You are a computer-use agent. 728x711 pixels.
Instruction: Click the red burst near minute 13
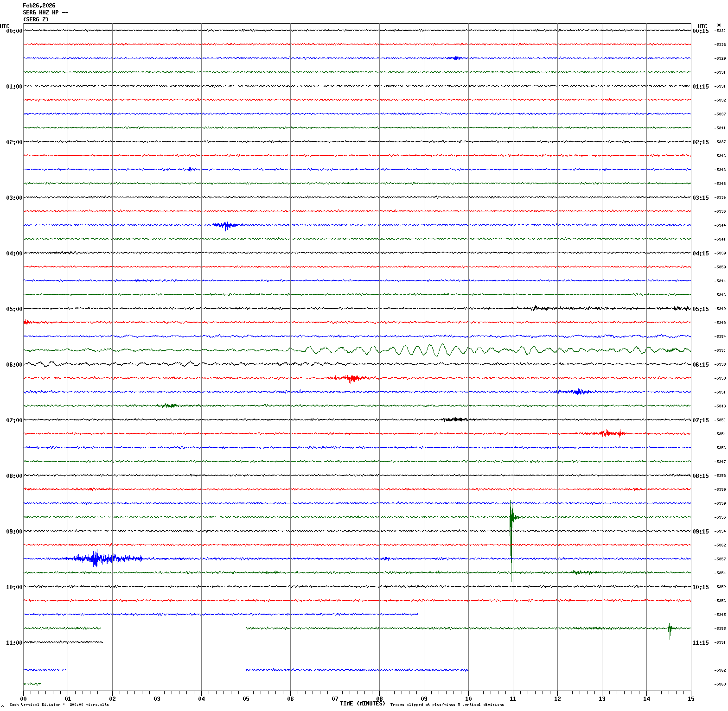coord(607,433)
